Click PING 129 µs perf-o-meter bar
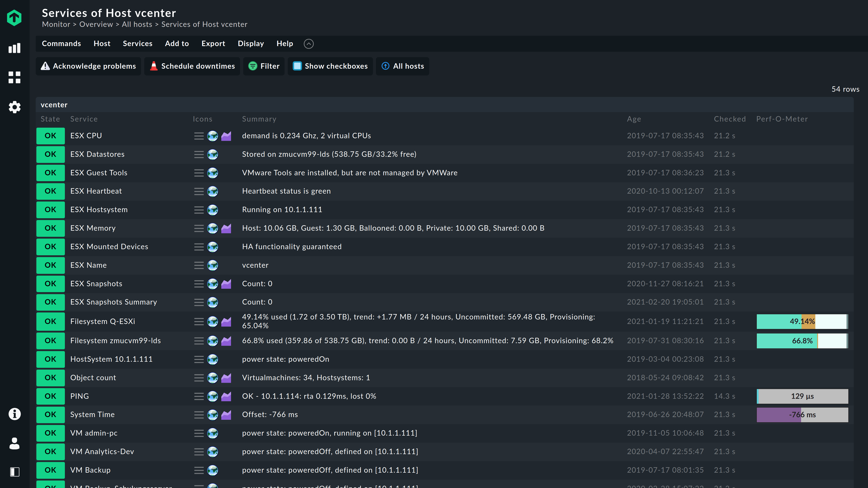The width and height of the screenshot is (868, 488). coord(802,396)
